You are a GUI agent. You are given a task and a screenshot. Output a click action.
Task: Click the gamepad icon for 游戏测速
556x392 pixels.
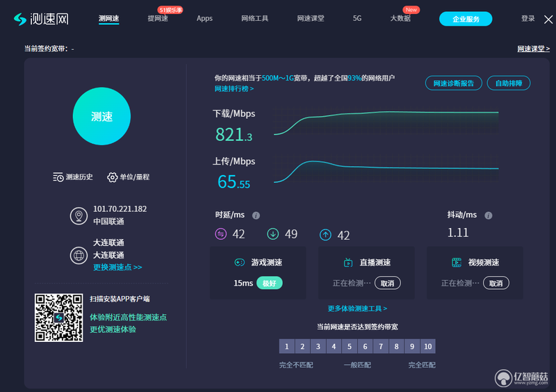coord(240,262)
